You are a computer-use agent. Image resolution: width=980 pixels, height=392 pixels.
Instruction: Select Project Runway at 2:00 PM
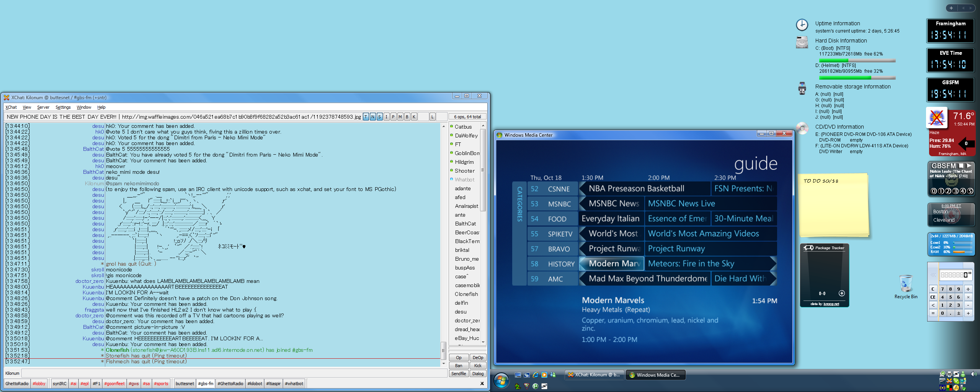pos(711,249)
